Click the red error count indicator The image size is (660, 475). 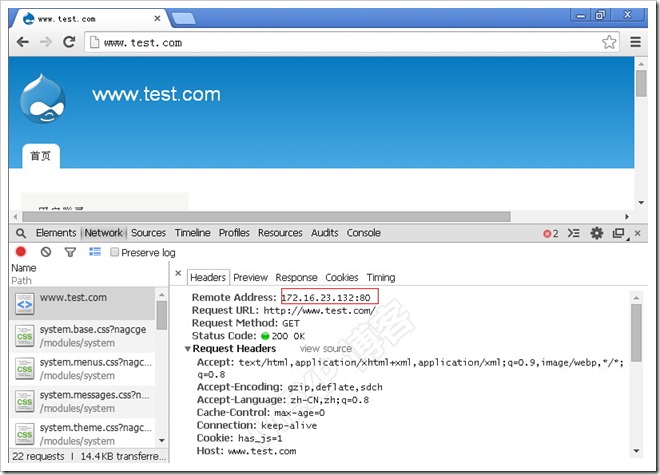551,234
